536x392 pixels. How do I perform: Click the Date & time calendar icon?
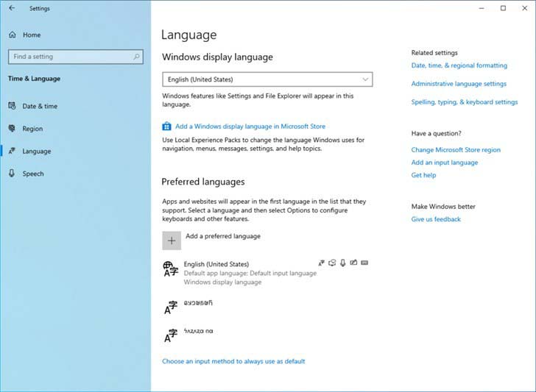pyautogui.click(x=12, y=106)
